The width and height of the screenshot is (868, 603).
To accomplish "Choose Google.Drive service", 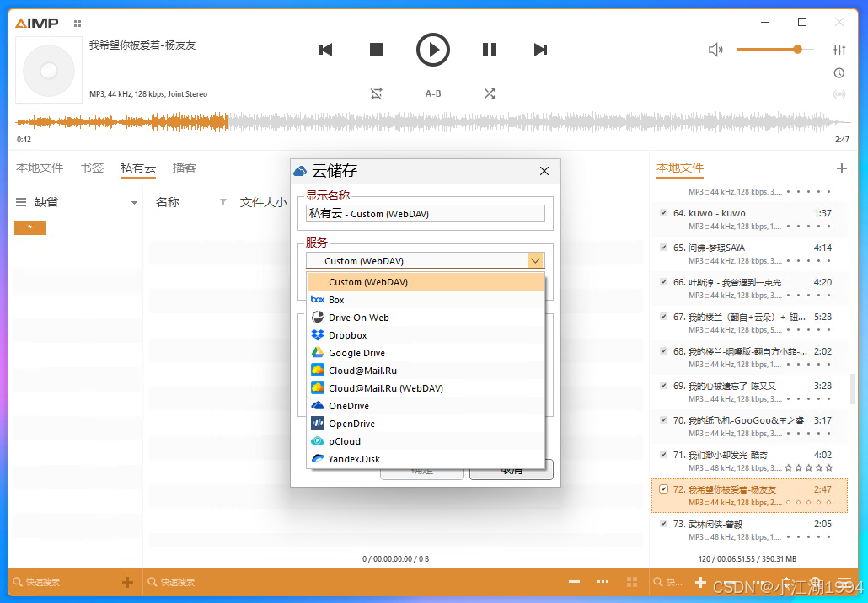I will coord(425,353).
